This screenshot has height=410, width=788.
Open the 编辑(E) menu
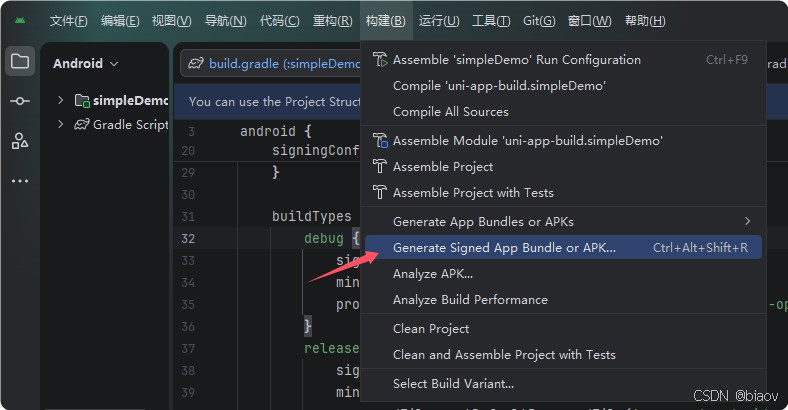tap(120, 21)
